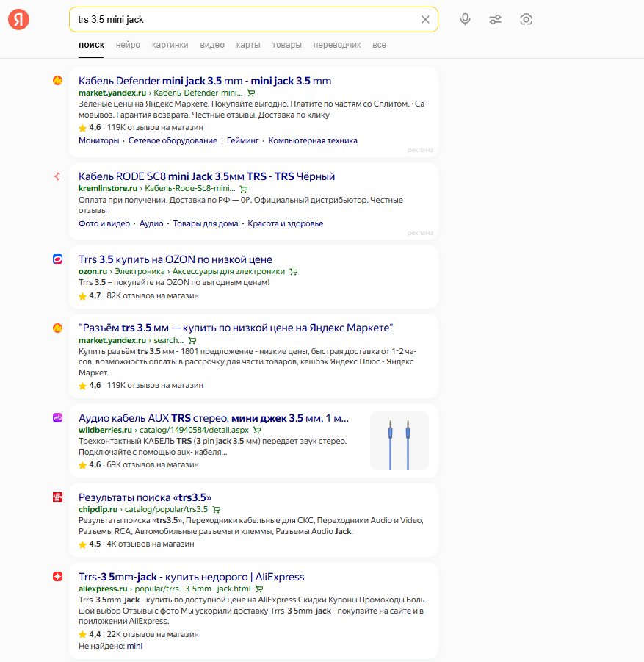Click the 4,4 star rating for AliExpress
The height and width of the screenshot is (662, 644).
90,634
